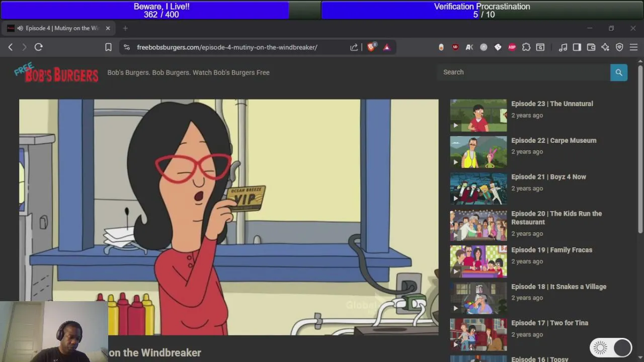Open Episode 23 The Unnatural link

coord(552,104)
